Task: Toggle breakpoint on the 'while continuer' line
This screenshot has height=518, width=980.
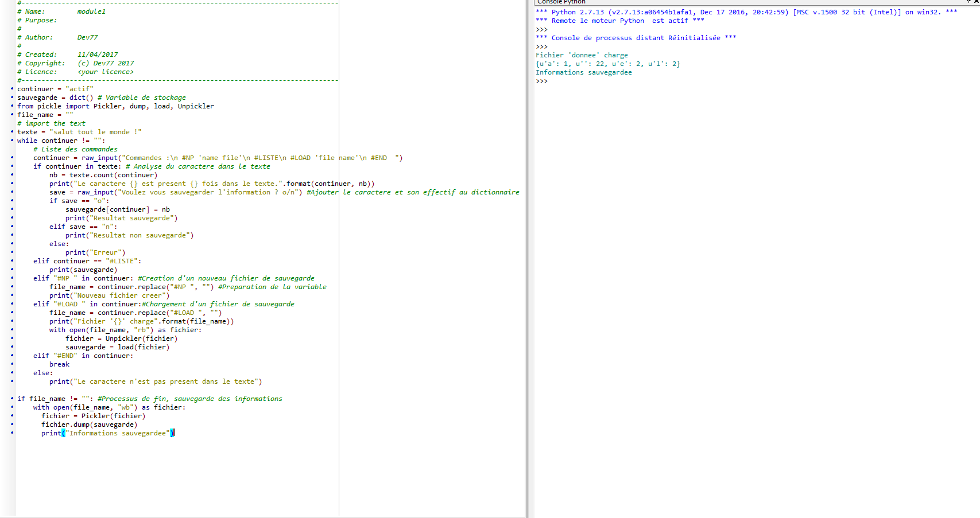Action: 12,141
